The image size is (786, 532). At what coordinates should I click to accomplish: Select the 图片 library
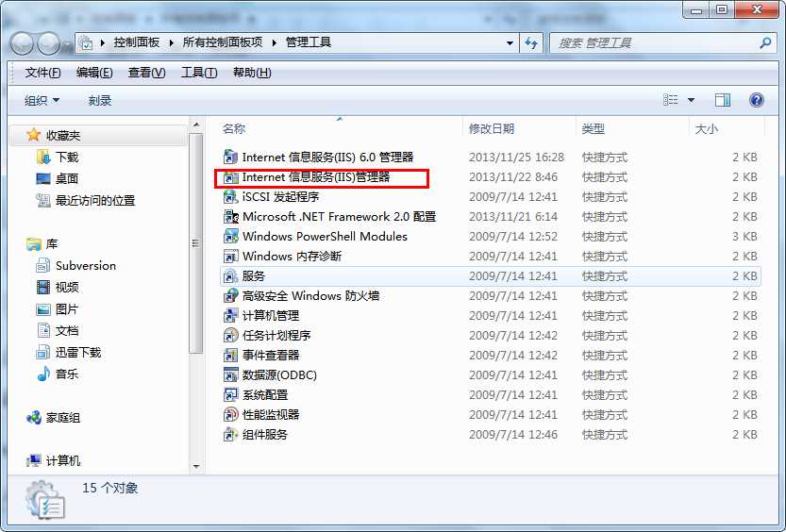(58, 309)
